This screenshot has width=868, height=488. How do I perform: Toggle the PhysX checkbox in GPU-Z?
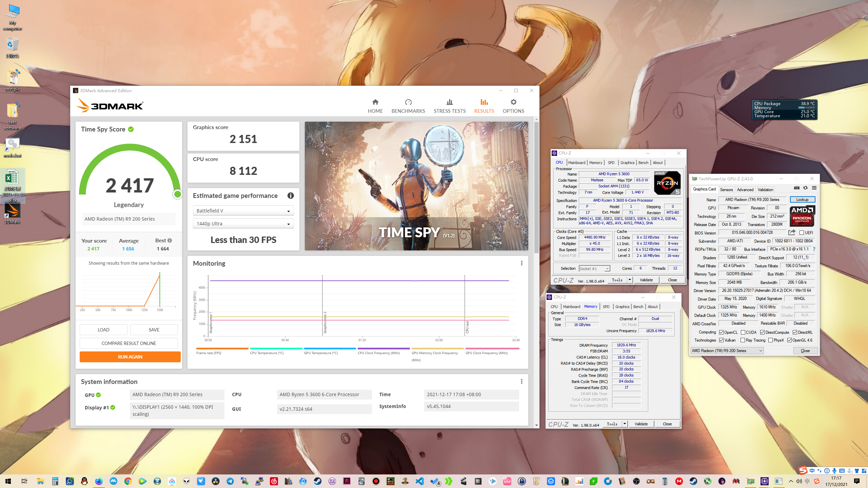pyautogui.click(x=771, y=340)
